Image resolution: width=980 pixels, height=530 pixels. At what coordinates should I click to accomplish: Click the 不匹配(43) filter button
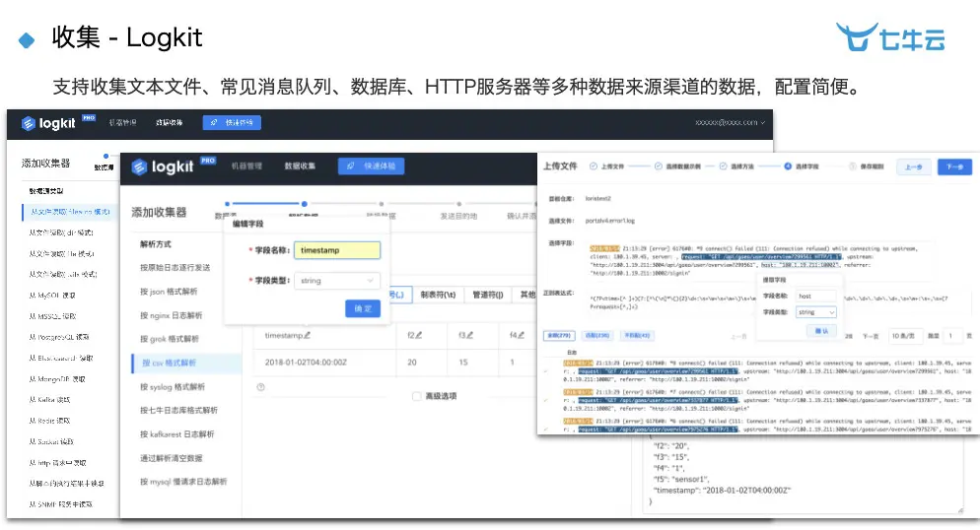(x=637, y=335)
